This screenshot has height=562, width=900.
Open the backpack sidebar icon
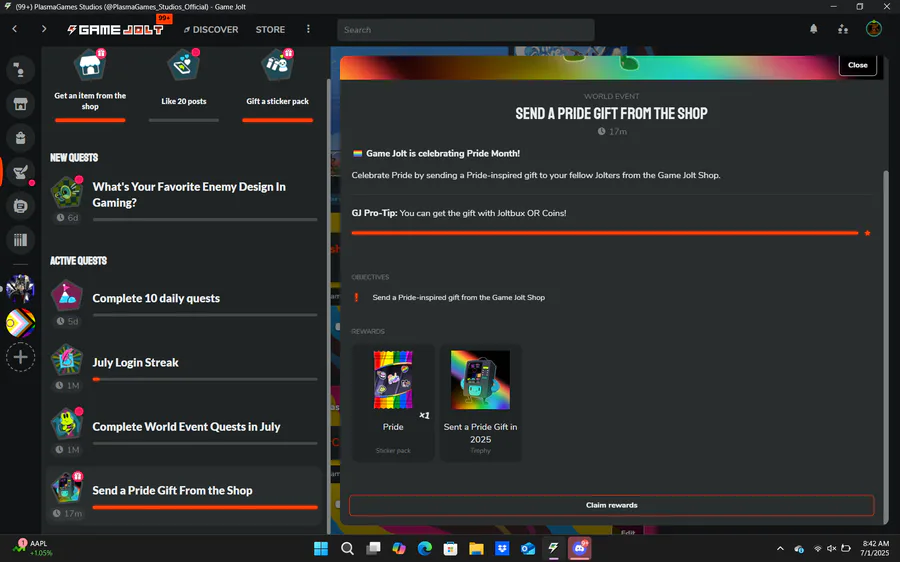point(20,138)
